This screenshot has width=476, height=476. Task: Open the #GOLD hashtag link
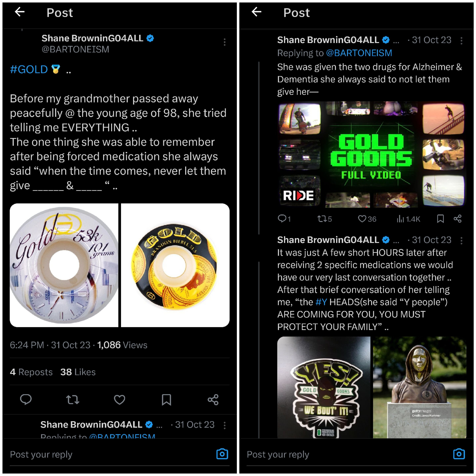point(29,69)
